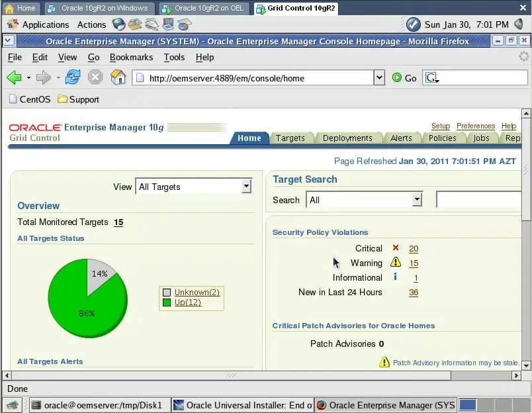532x413 pixels.
Task: Open the Tools menu
Action: coord(175,58)
